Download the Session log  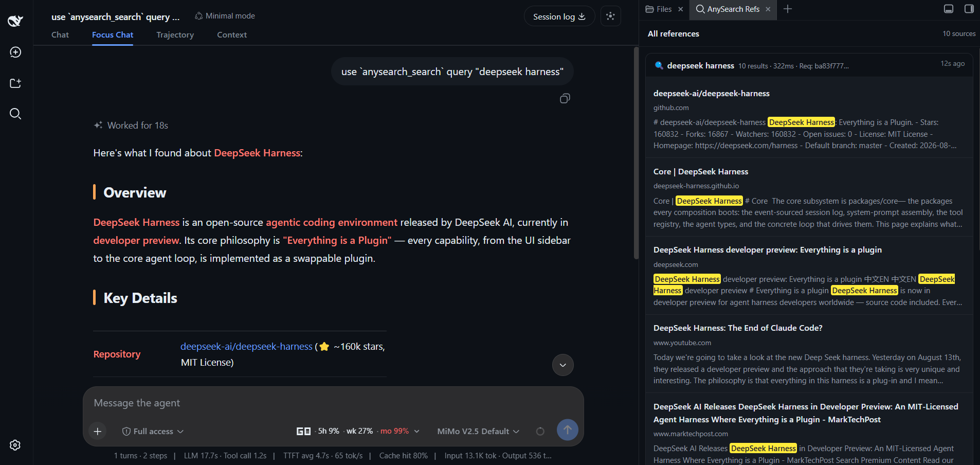(x=559, y=16)
